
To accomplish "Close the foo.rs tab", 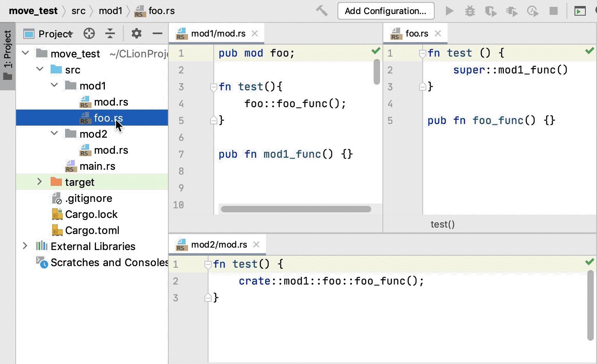I will coord(438,33).
